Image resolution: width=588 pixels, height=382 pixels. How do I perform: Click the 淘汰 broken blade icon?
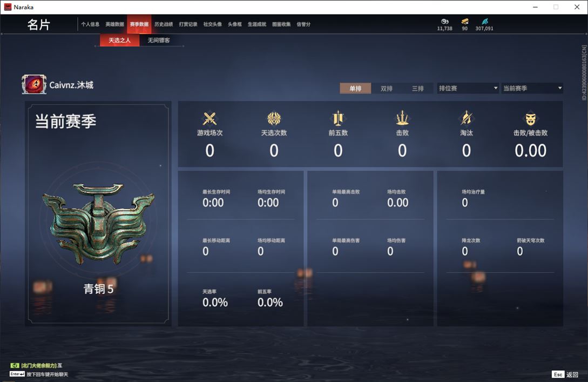[466, 118]
